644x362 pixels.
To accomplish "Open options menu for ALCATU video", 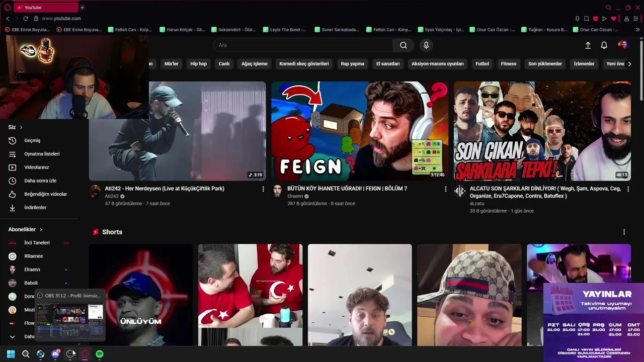I will [628, 189].
